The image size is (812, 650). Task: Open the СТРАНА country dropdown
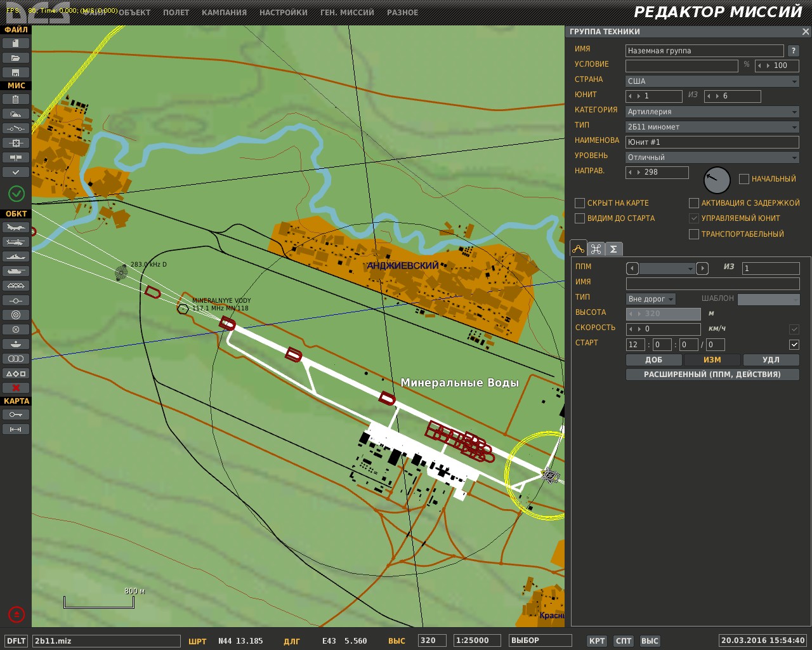[712, 81]
